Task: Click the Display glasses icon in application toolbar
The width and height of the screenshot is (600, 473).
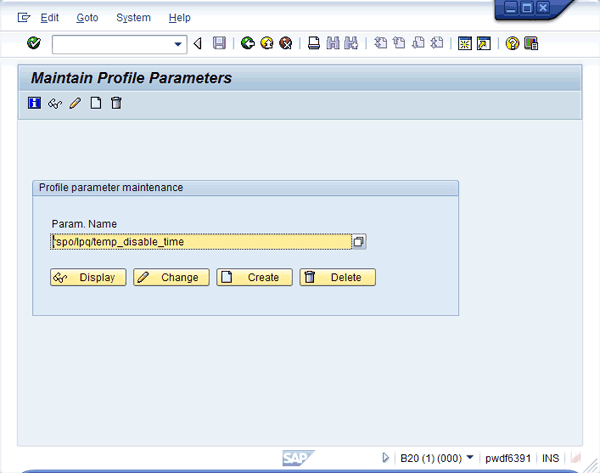Action: [55, 103]
